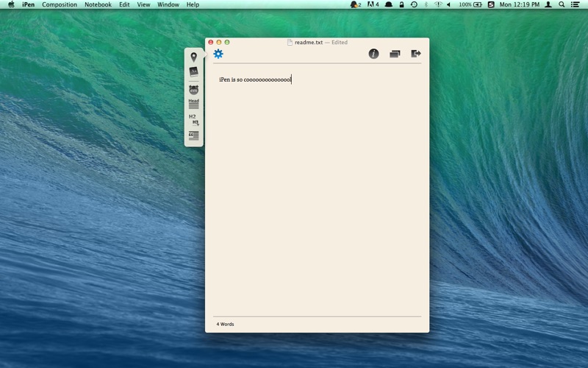Viewport: 588px width, 368px height.
Task: Open the Notification Center list icon
Action: click(x=577, y=4)
